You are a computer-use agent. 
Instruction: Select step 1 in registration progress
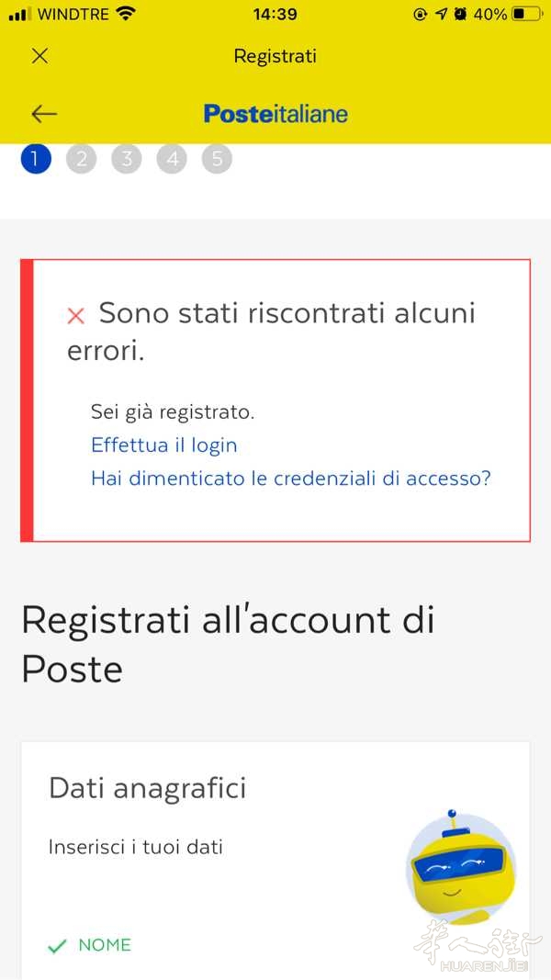(x=35, y=159)
